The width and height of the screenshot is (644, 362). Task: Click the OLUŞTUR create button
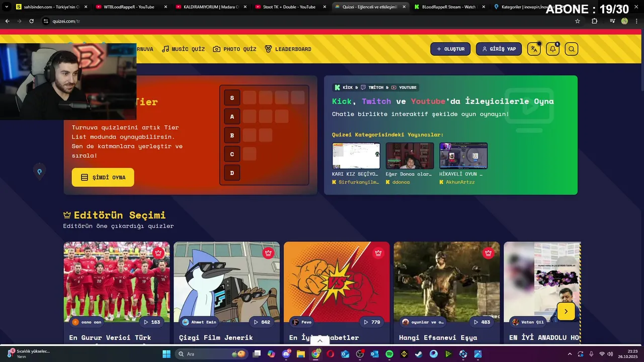click(x=450, y=49)
